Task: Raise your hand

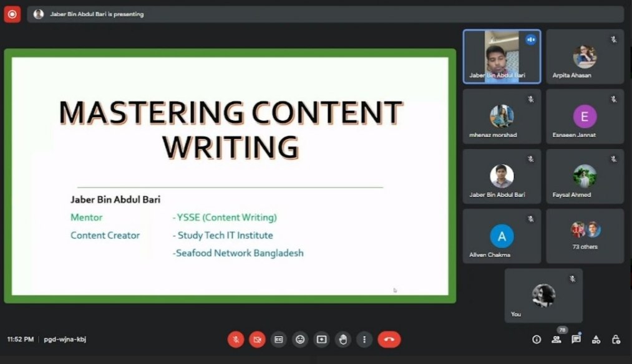Action: (x=343, y=340)
